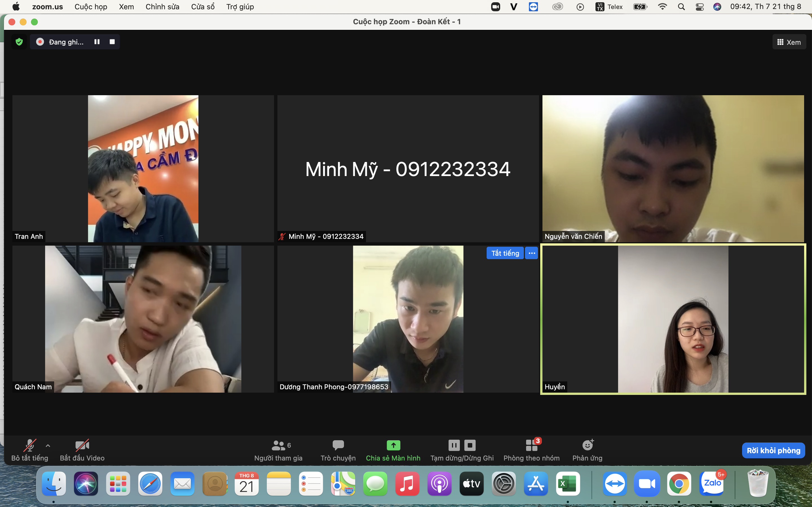The height and width of the screenshot is (507, 812).
Task: Stop recording with the top square button
Action: [112, 42]
